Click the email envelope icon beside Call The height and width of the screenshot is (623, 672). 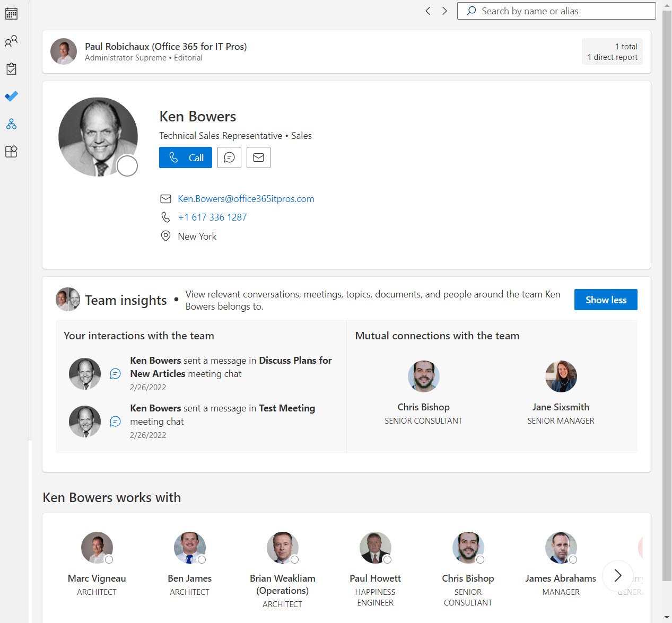click(x=258, y=157)
